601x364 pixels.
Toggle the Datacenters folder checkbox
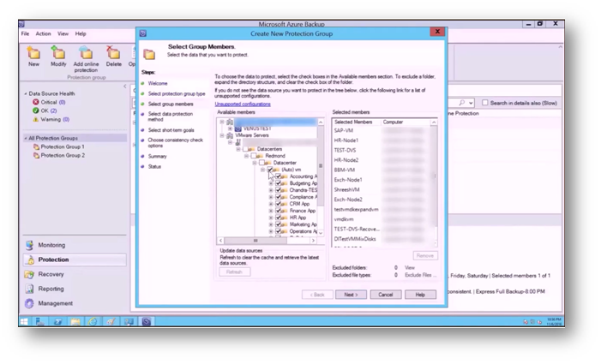point(245,149)
